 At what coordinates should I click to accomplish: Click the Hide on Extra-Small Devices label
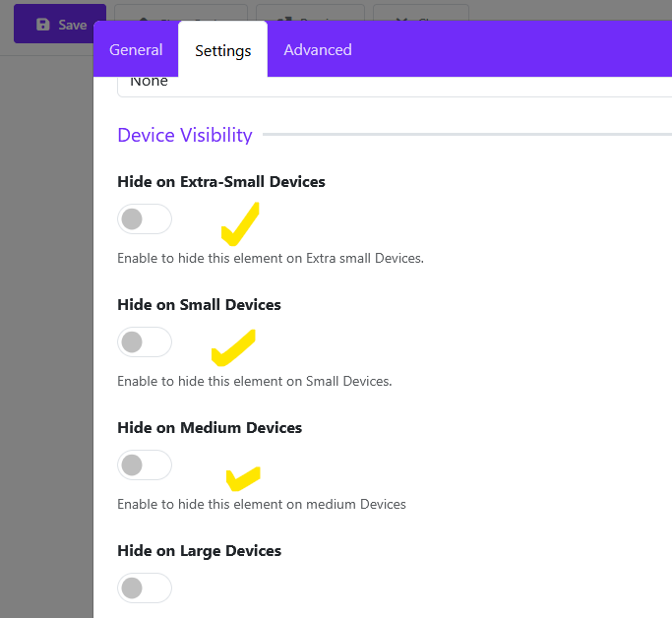coord(220,182)
